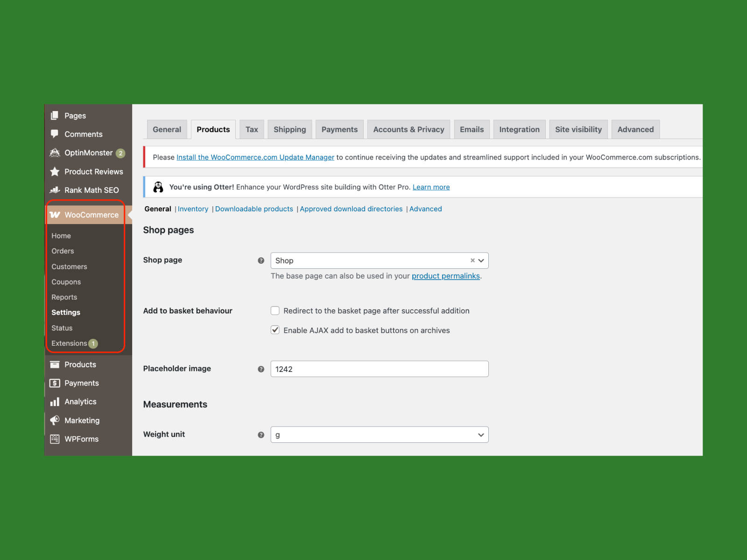Click the Pages icon in sidebar
This screenshot has width=747, height=560.
coord(55,115)
